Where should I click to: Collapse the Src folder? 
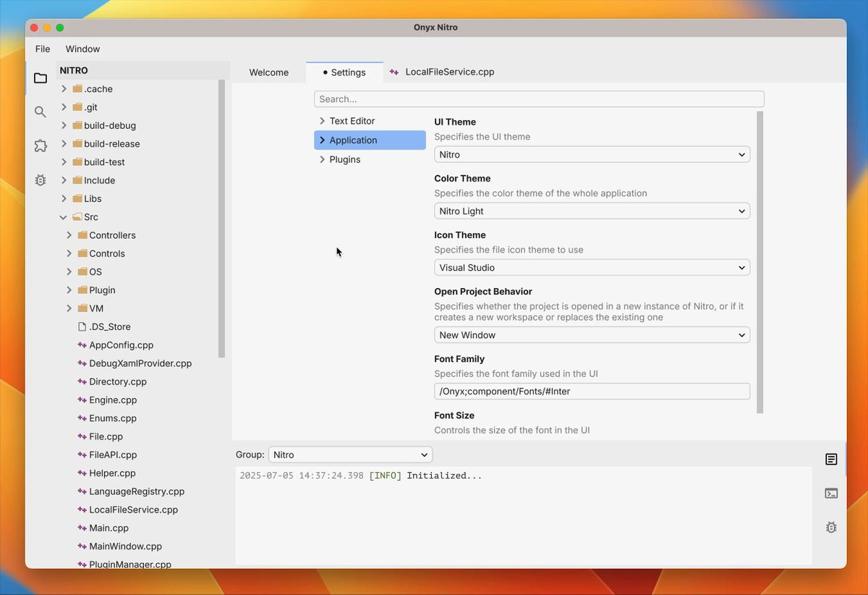tap(64, 217)
